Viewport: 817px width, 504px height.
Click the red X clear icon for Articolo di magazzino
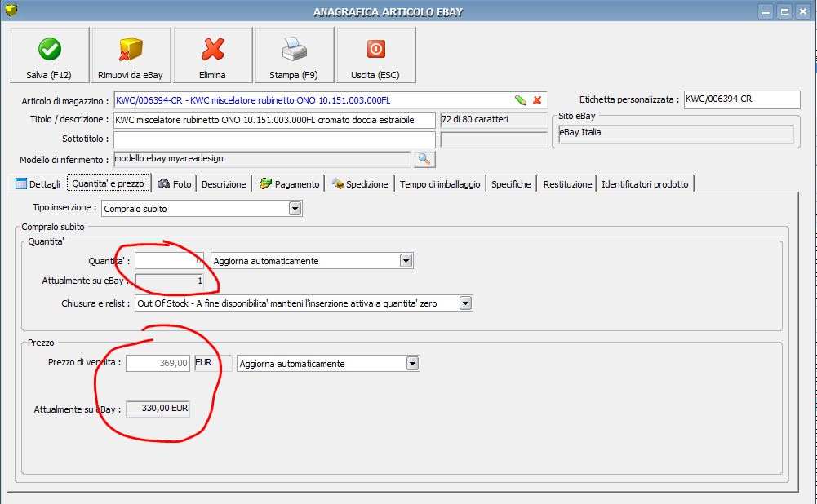click(537, 100)
